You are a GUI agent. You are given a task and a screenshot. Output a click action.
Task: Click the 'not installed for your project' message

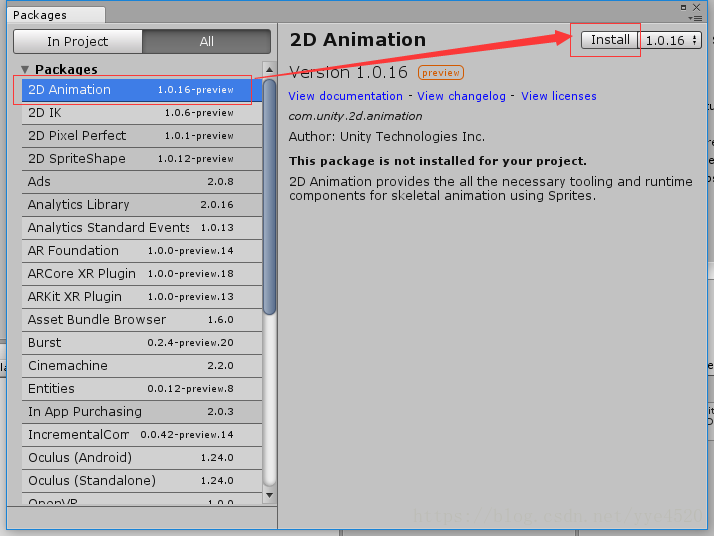tap(438, 161)
